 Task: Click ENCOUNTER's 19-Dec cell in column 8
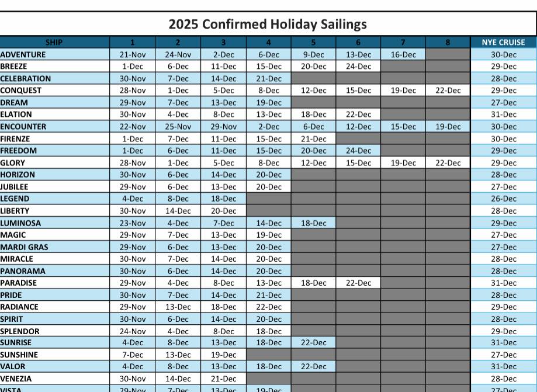coord(448,127)
